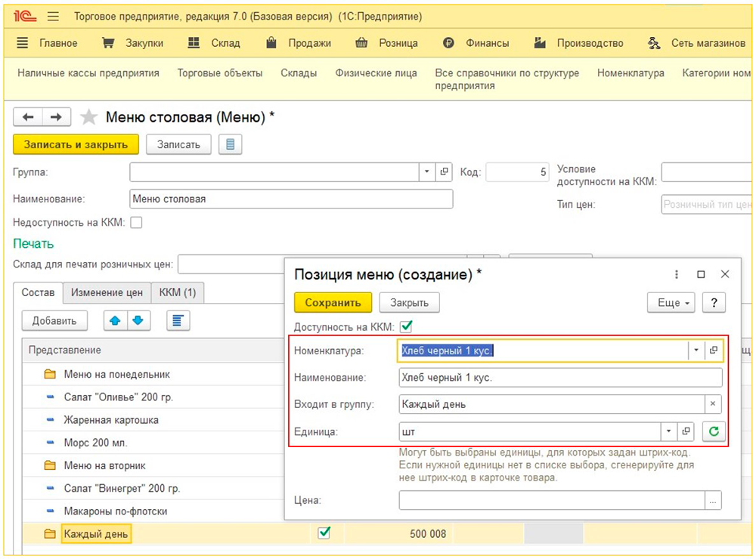
Task: Open the Номенклатура item card icon
Action: pos(712,351)
